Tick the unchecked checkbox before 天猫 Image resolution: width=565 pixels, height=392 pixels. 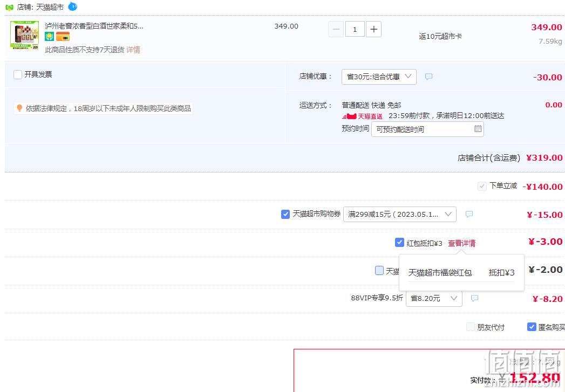(379, 271)
